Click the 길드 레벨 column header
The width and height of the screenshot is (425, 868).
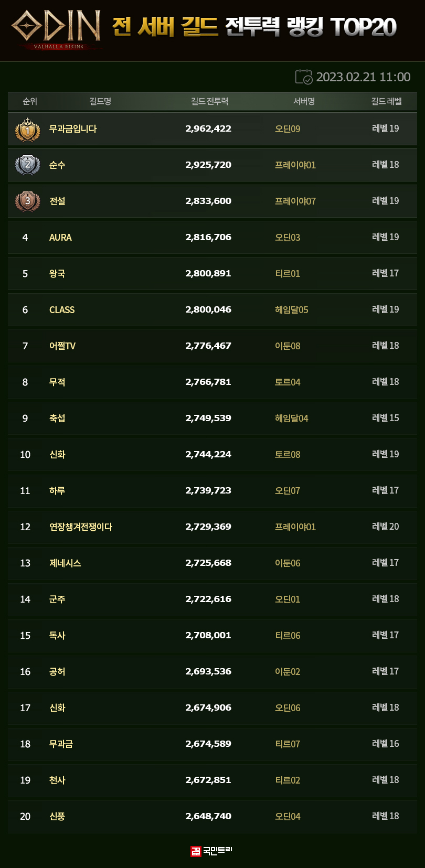386,101
